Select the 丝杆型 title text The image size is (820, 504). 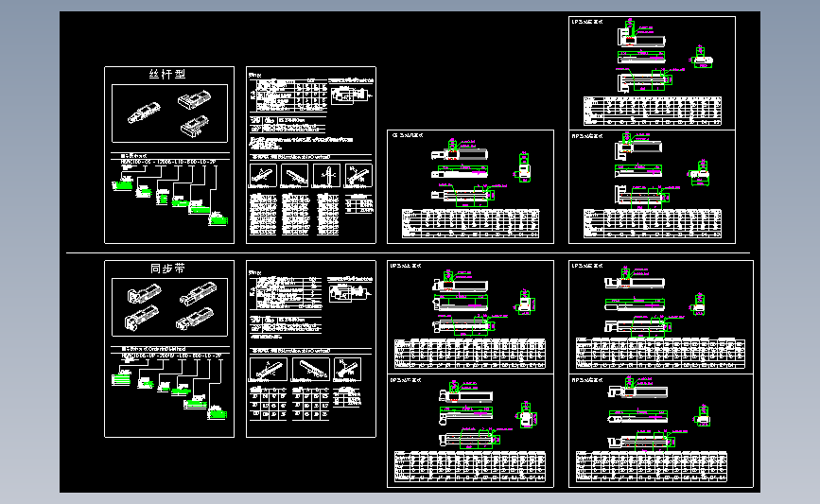[167, 75]
